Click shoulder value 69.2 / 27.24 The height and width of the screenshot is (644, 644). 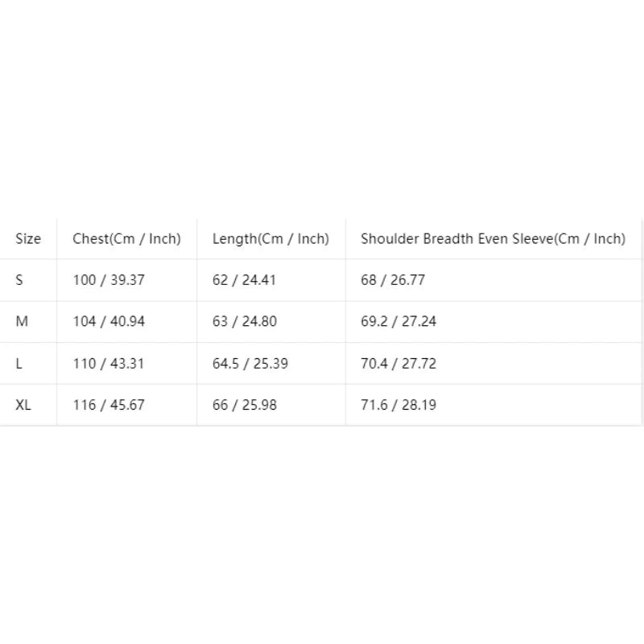click(398, 321)
